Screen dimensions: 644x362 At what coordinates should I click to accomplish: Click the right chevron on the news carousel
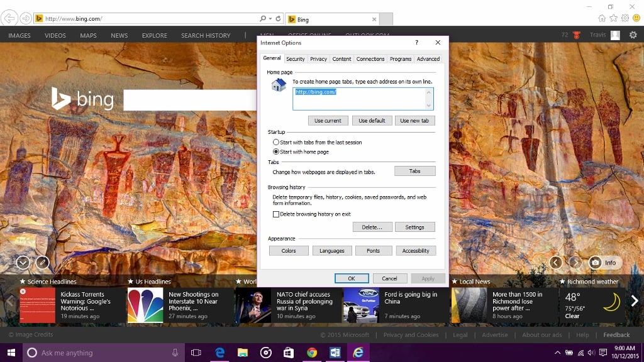click(635, 300)
